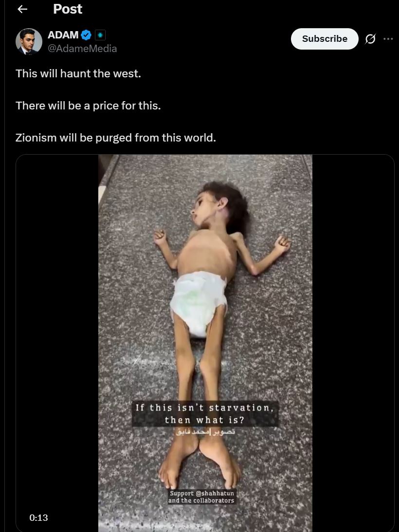Click the line "There will be a price for this."
The height and width of the screenshot is (532, 399).
pos(88,106)
